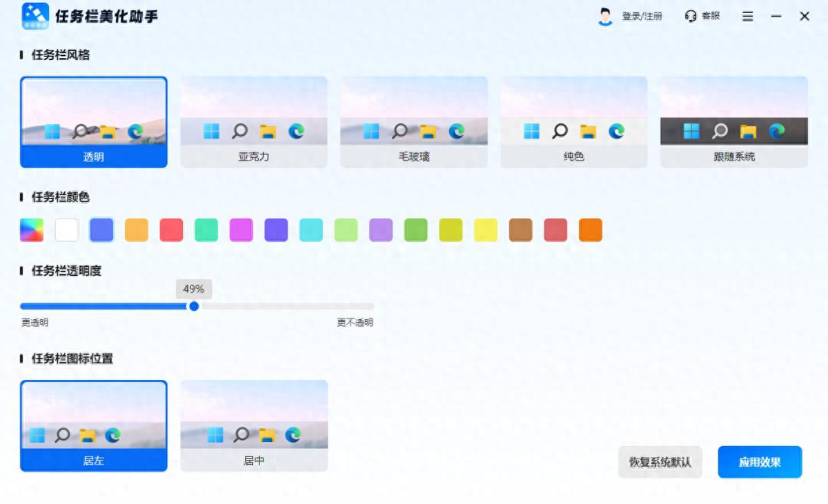Screen dimensions: 828x504
Task: Click the user avatar icon
Action: (x=605, y=17)
